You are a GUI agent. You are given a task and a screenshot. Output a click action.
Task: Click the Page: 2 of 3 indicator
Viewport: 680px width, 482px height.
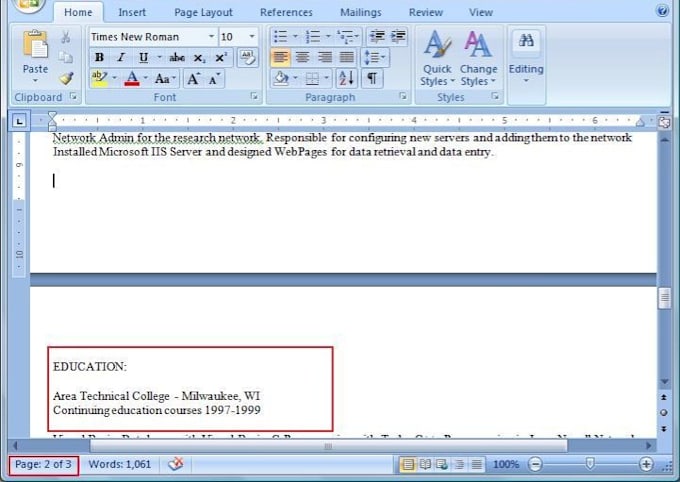coord(43,465)
